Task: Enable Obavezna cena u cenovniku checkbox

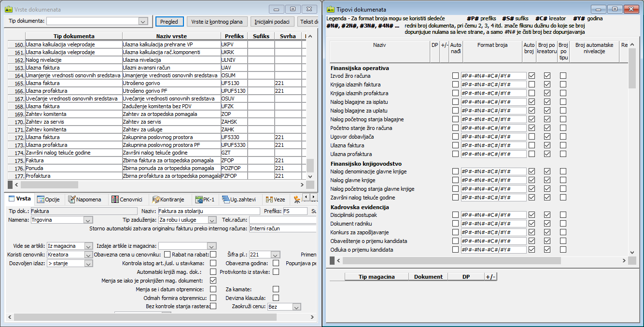Action: [168, 255]
